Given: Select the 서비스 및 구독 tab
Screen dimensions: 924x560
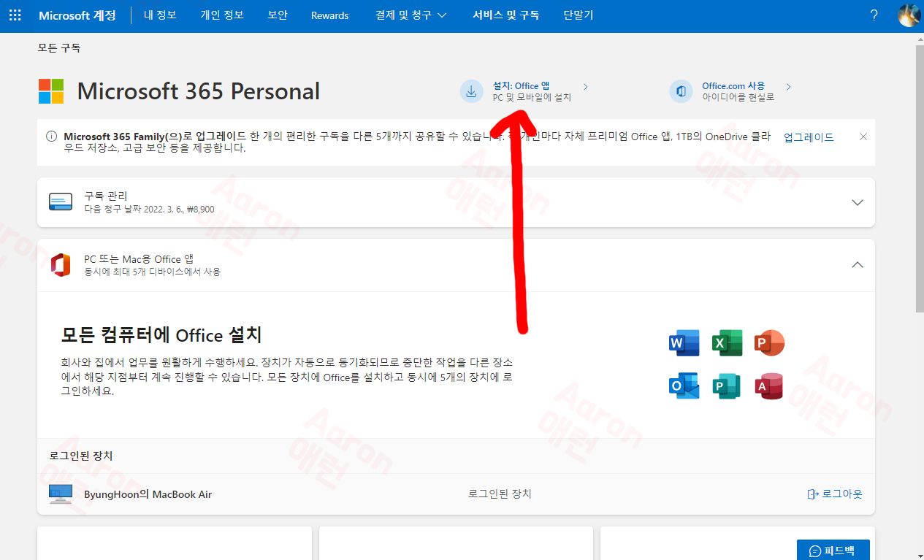Looking at the screenshot, I should 505,15.
